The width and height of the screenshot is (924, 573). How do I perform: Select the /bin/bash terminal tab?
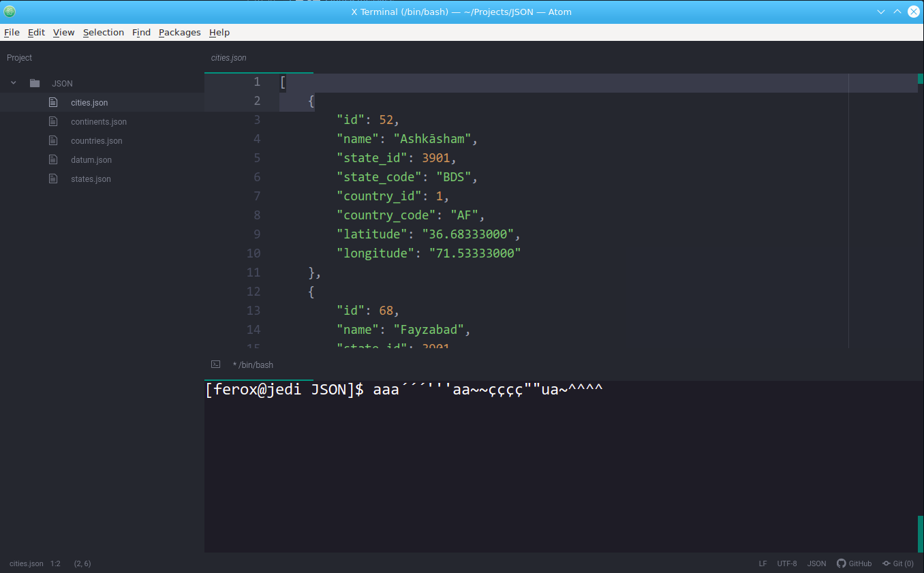tap(259, 365)
